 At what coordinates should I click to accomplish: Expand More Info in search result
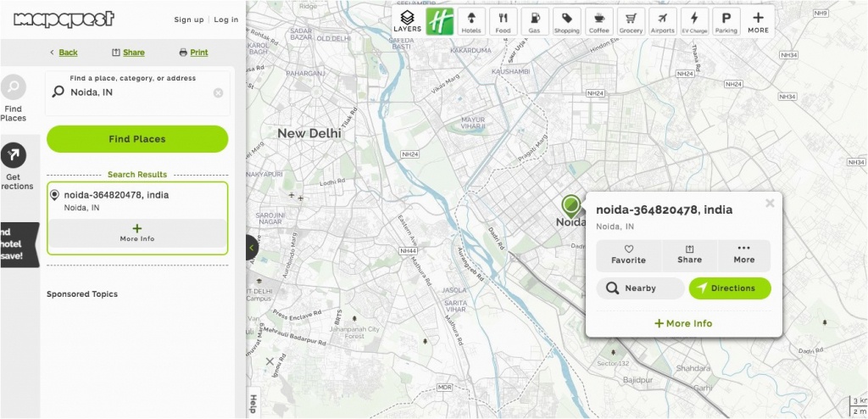tap(137, 233)
